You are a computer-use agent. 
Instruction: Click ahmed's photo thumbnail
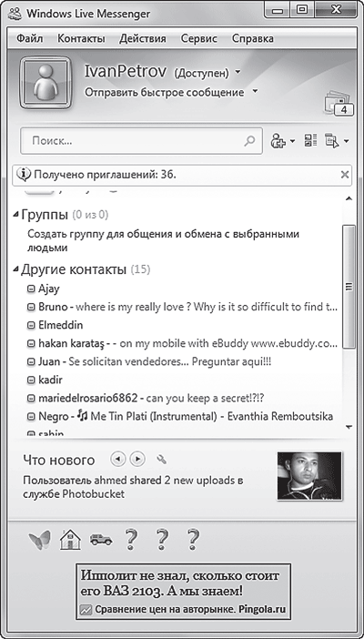[x=309, y=475]
